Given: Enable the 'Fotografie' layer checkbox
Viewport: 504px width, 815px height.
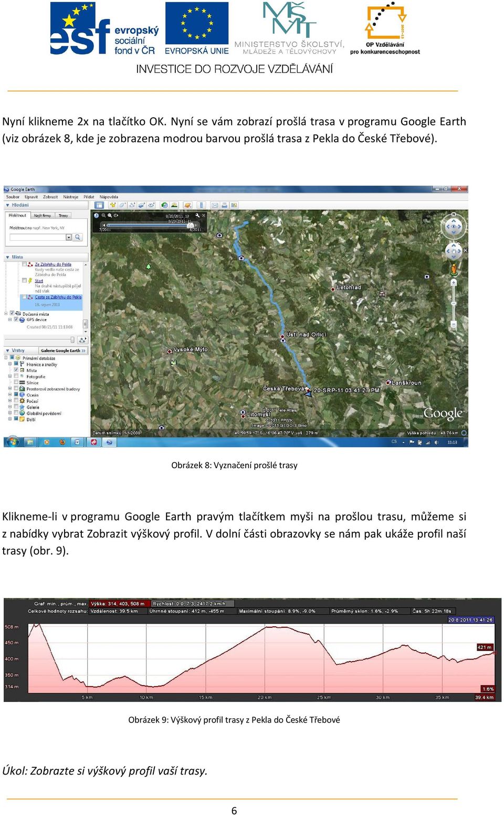Looking at the screenshot, I should pyautogui.click(x=16, y=376).
